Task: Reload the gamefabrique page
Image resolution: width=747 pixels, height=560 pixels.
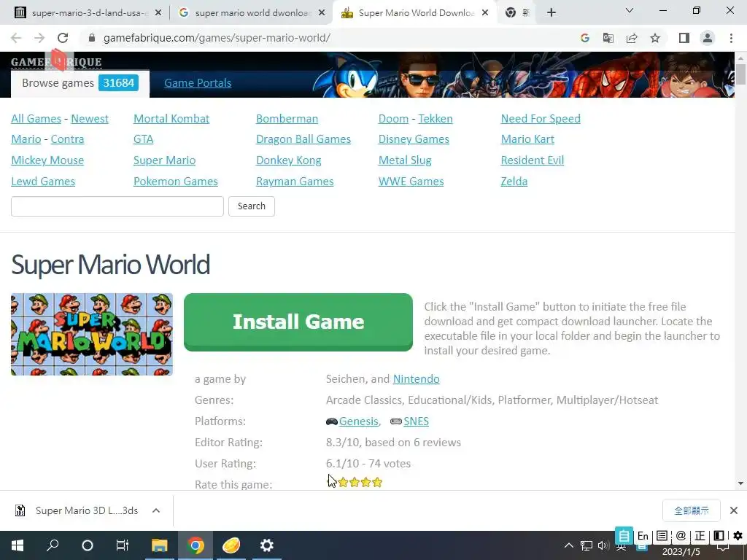Action: (x=63, y=38)
